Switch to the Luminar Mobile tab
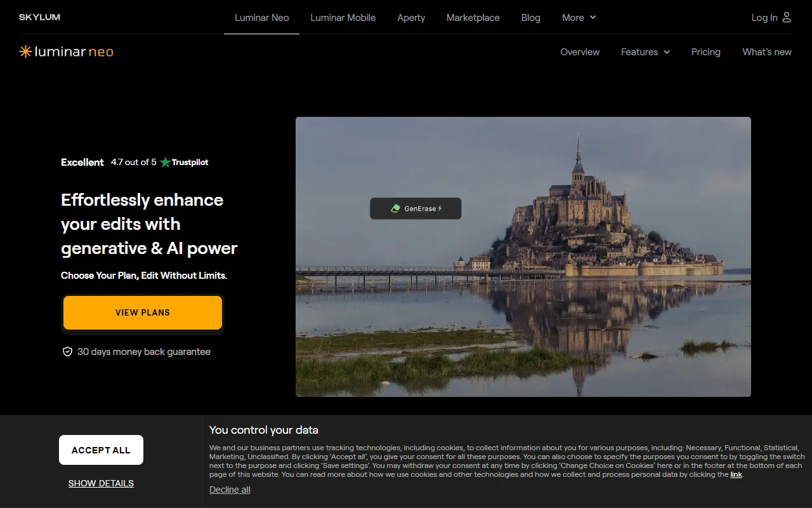The width and height of the screenshot is (812, 508). (343, 18)
